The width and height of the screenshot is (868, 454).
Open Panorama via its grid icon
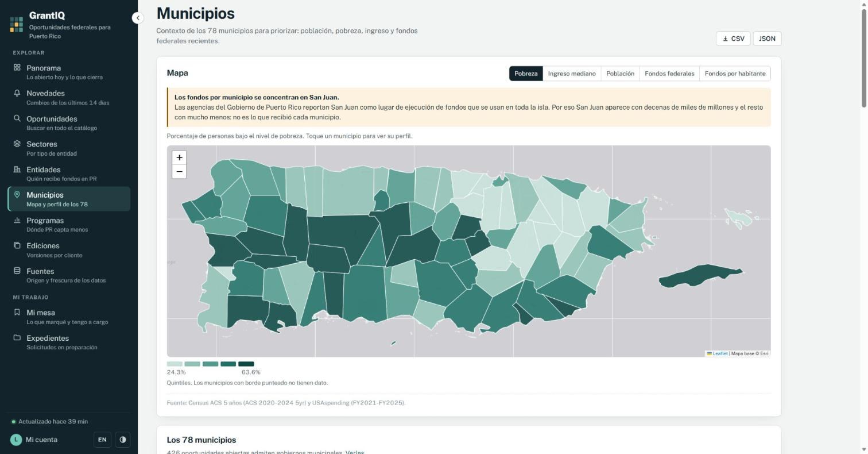pyautogui.click(x=17, y=67)
